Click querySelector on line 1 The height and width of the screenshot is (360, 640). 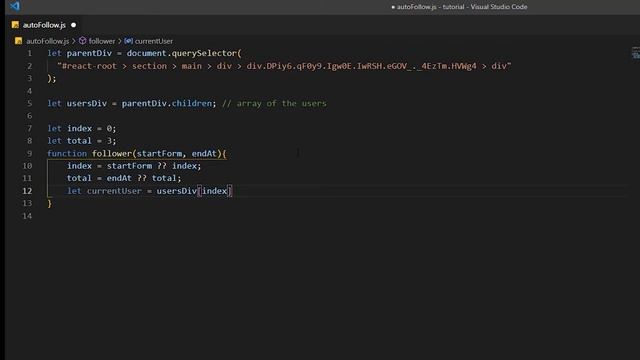(204, 53)
